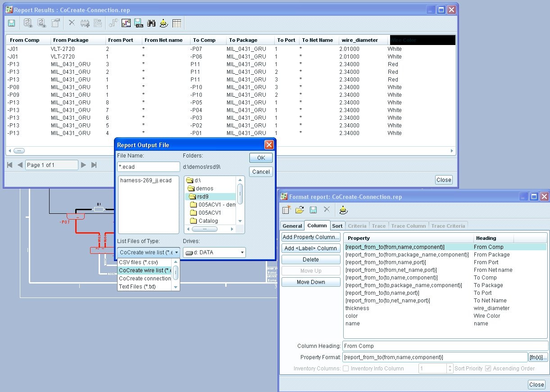The width and height of the screenshot is (550, 392).
Task: Switch to the Sort tab
Action: click(x=337, y=225)
